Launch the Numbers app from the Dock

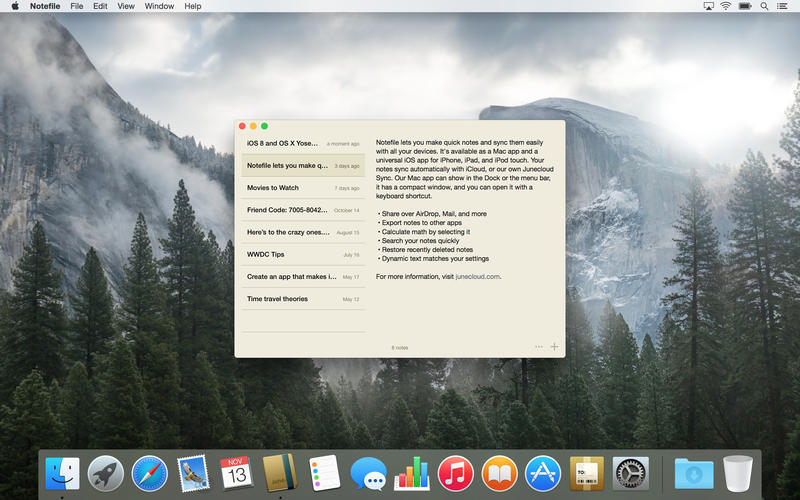coord(412,472)
